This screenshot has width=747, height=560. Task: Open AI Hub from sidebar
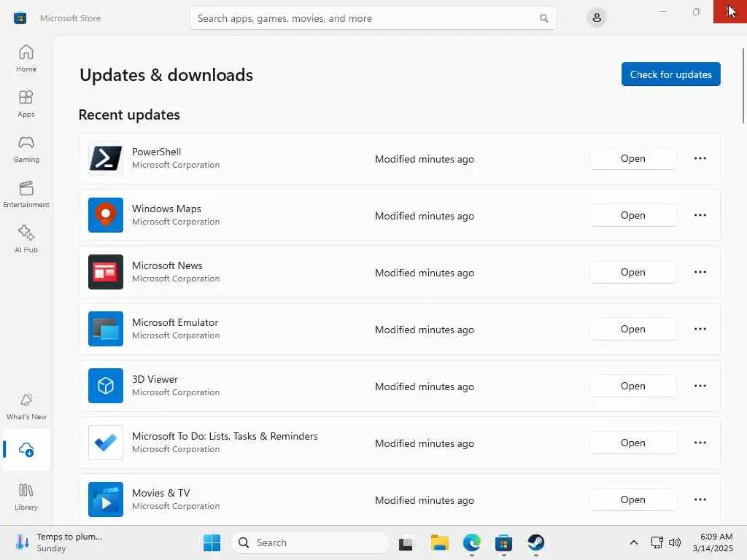[x=26, y=239]
